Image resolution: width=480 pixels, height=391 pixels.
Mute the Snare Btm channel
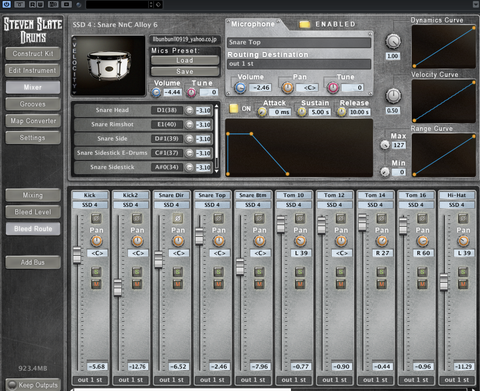pyautogui.click(x=259, y=284)
